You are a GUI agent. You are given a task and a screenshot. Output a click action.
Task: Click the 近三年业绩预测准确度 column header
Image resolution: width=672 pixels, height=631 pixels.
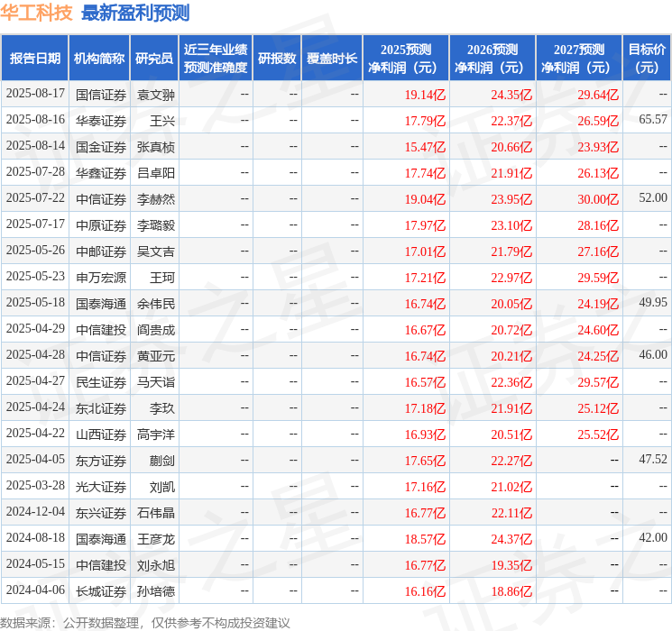[x=215, y=59]
